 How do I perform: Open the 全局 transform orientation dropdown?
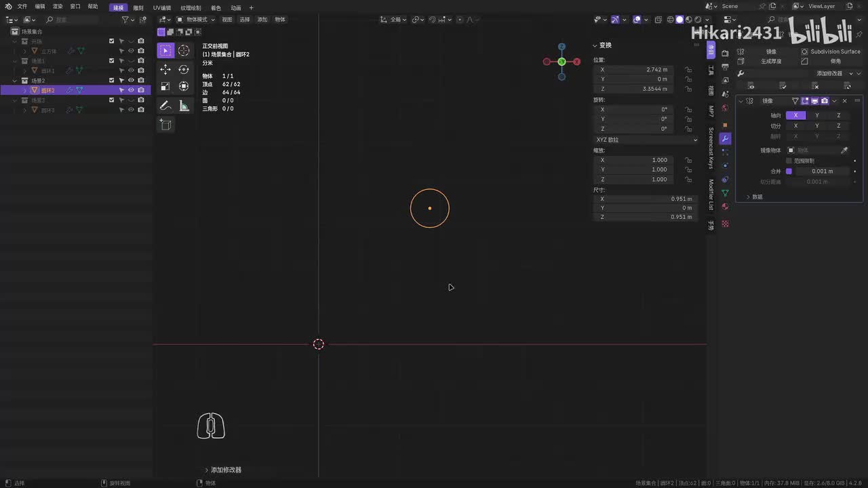click(x=394, y=20)
